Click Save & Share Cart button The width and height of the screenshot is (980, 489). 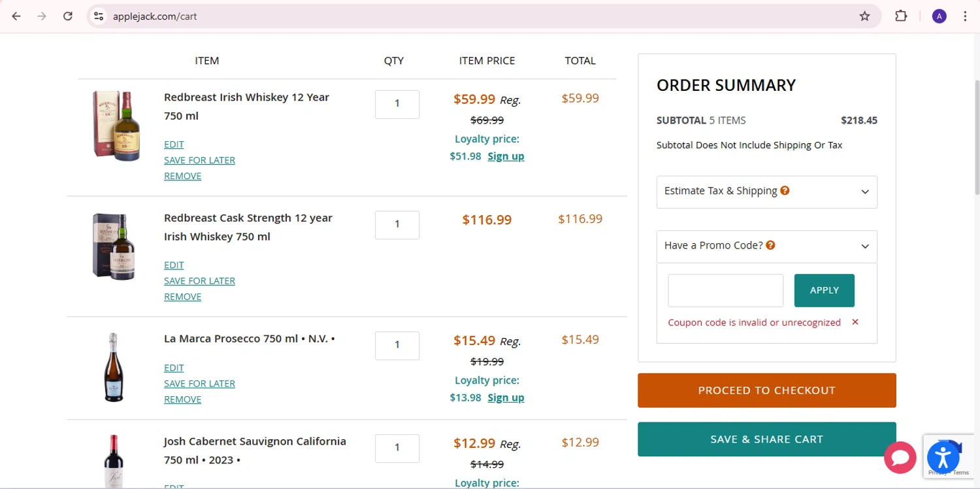[766, 439]
